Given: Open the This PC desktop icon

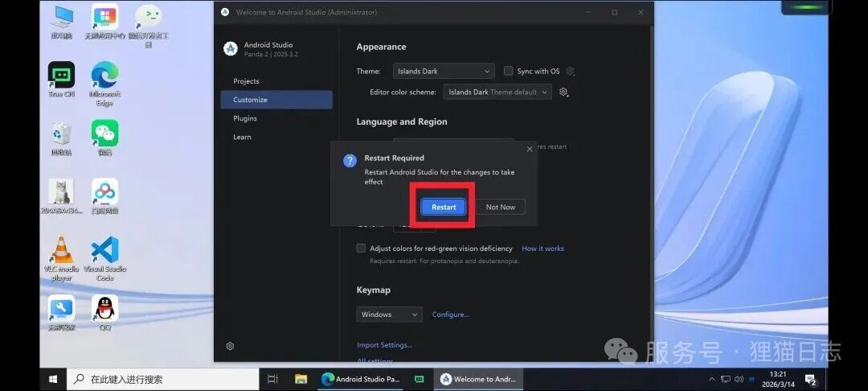Looking at the screenshot, I should tap(61, 21).
